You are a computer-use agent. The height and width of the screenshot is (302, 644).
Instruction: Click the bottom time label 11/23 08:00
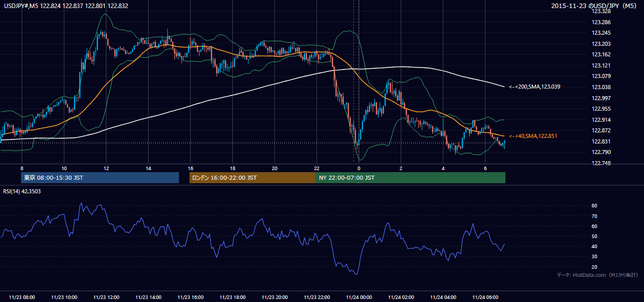[x=22, y=297]
